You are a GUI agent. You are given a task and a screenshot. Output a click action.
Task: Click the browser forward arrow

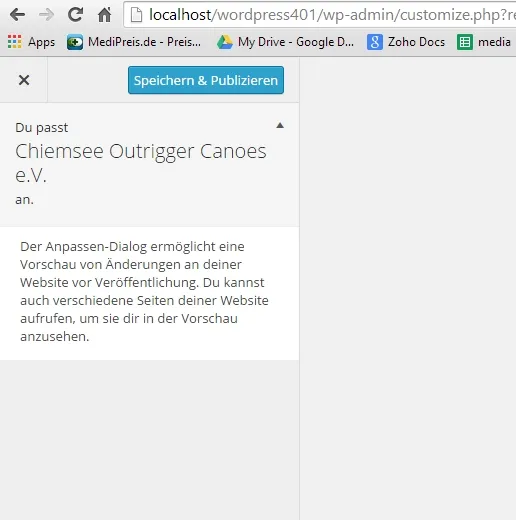pyautogui.click(x=46, y=15)
